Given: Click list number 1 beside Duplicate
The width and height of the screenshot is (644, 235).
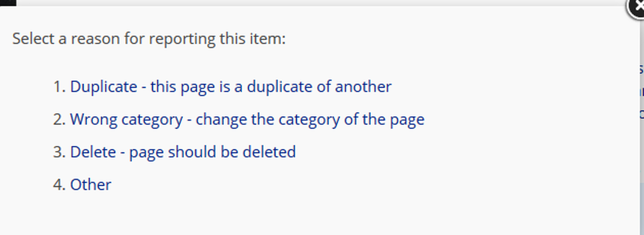Looking at the screenshot, I should click(x=59, y=87).
